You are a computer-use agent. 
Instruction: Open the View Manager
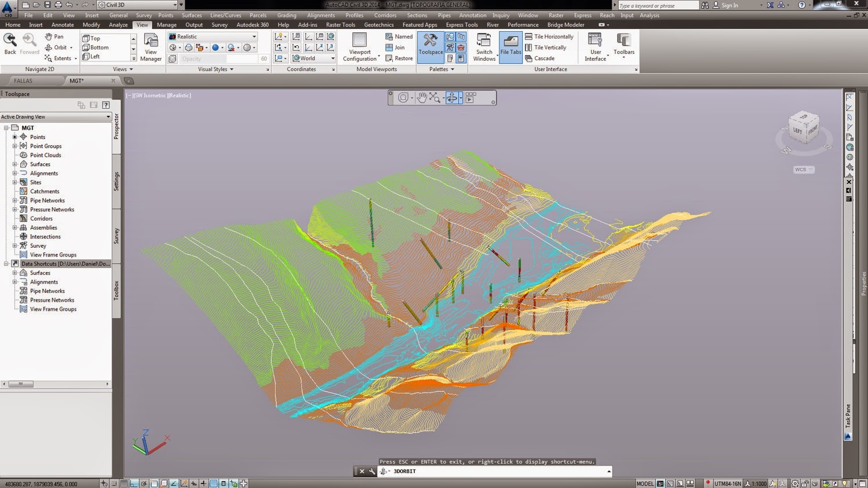tap(151, 46)
